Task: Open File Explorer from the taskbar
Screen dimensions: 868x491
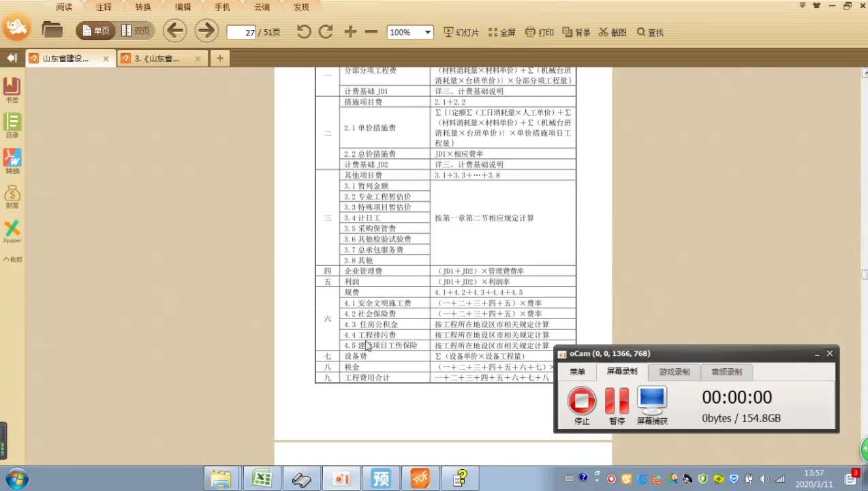Action: (x=221, y=479)
